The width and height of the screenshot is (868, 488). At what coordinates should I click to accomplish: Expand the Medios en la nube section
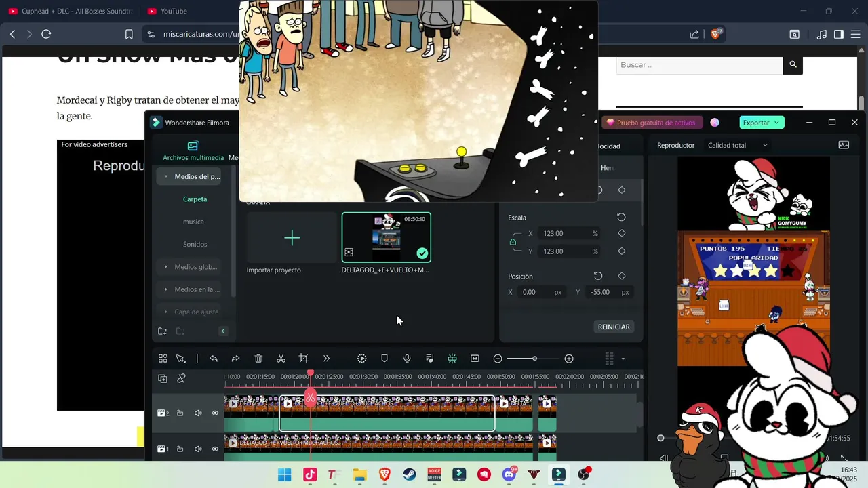click(x=166, y=289)
